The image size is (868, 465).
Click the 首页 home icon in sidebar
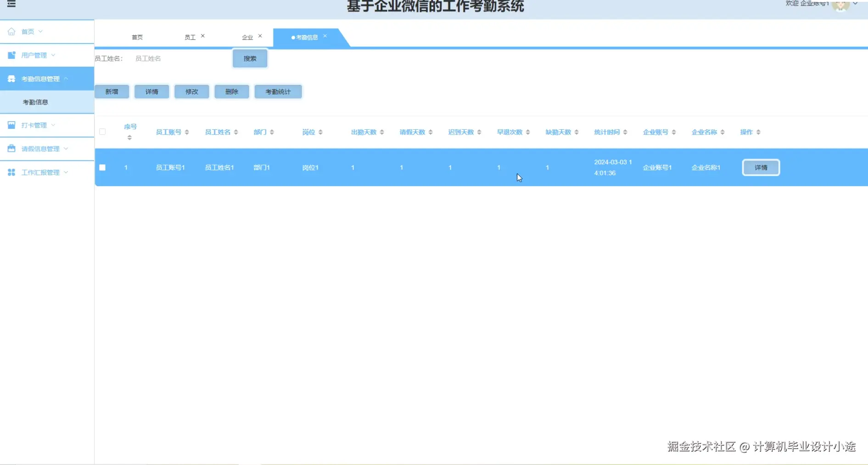click(11, 31)
